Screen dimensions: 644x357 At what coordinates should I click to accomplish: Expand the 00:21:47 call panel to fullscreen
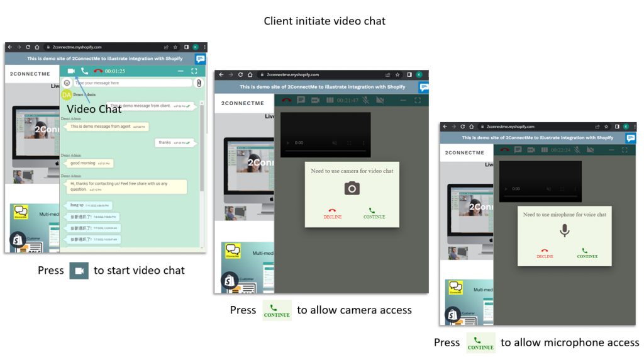(418, 100)
